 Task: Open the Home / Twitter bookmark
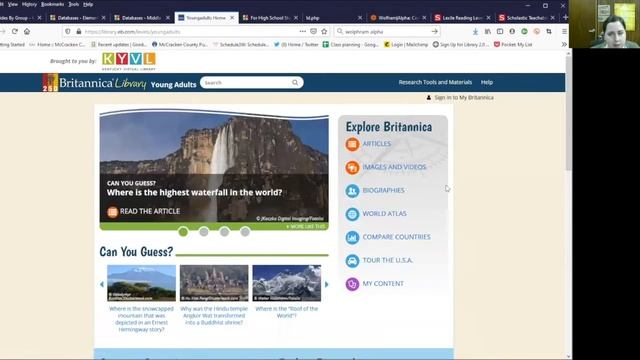click(x=296, y=44)
